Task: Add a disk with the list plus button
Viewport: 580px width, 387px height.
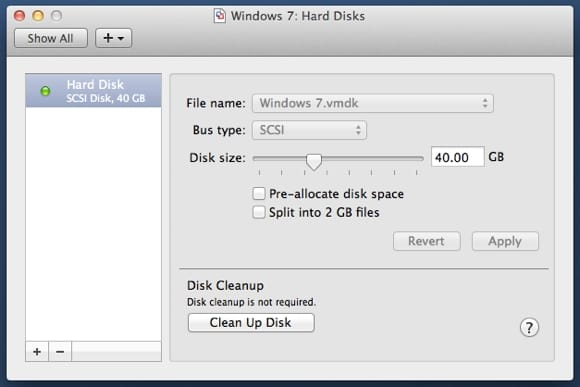Action: 37,351
